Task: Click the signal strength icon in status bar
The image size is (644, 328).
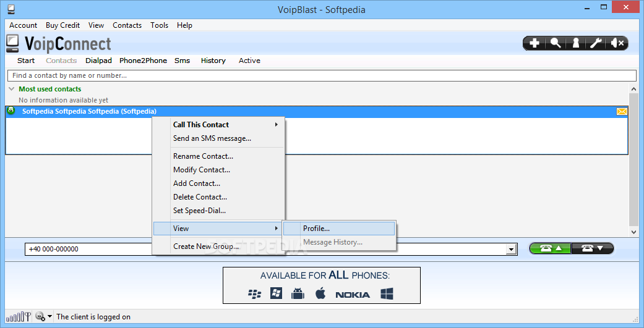Action: point(17,316)
